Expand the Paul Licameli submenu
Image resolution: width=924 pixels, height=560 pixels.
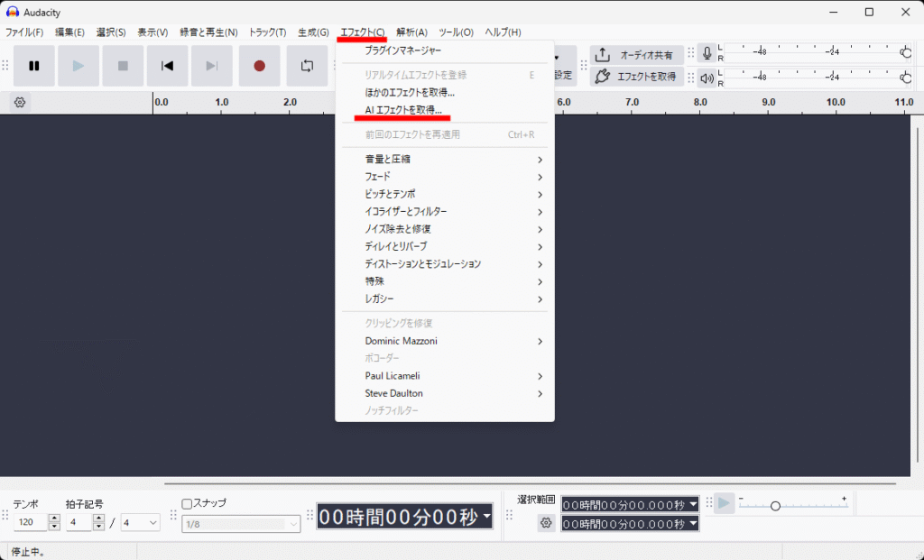click(444, 376)
